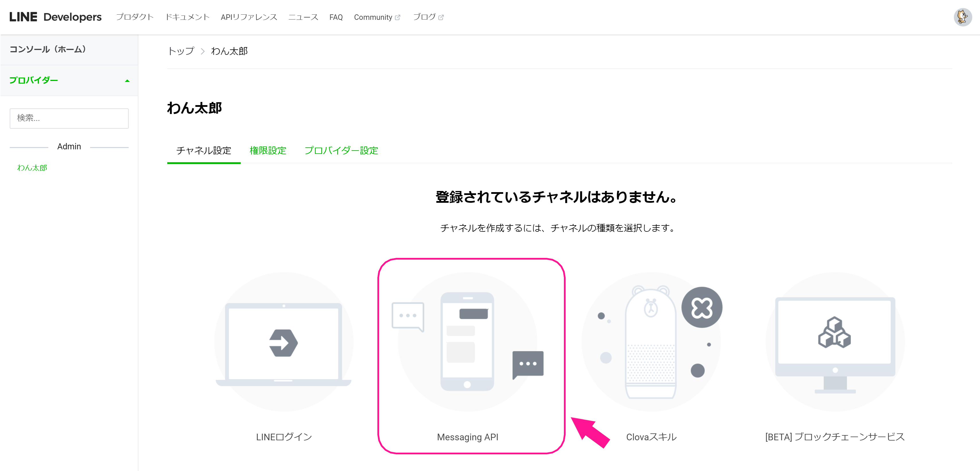The image size is (980, 471).
Task: Open APIリファレンス in top navigation
Action: point(249,17)
